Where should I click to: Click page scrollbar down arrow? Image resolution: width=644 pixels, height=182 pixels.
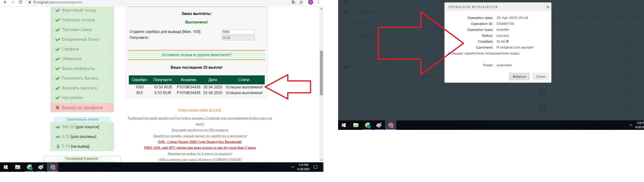click(x=322, y=160)
